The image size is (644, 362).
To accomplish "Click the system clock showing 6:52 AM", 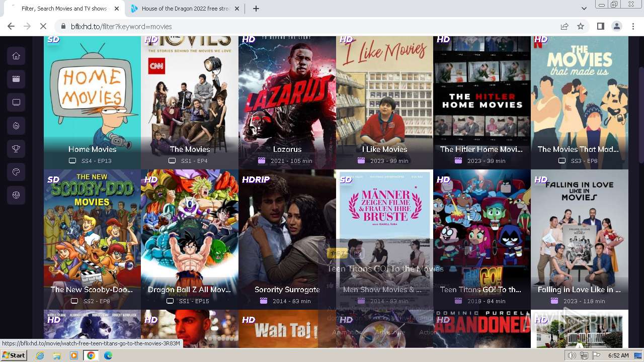I will [618, 355].
